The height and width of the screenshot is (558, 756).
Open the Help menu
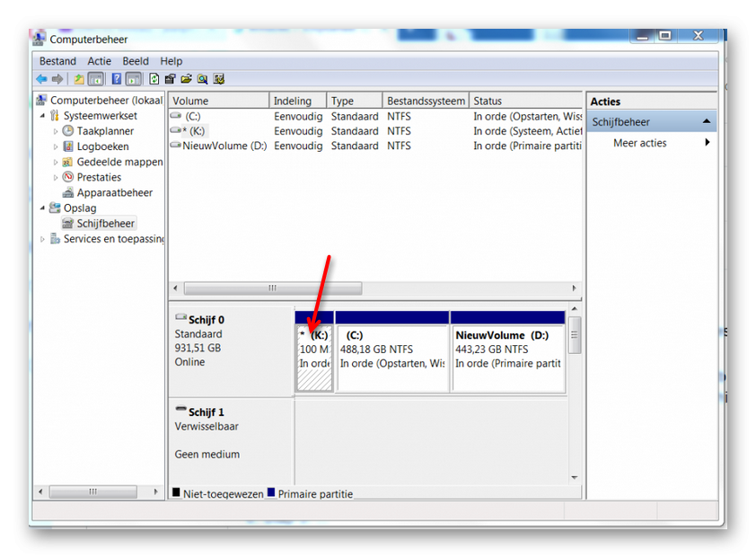[171, 61]
